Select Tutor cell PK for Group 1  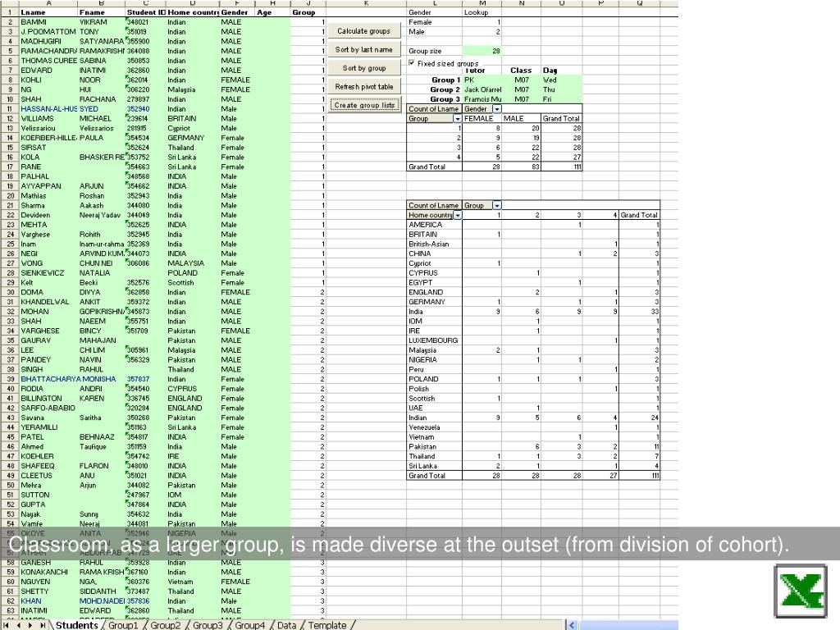point(482,80)
